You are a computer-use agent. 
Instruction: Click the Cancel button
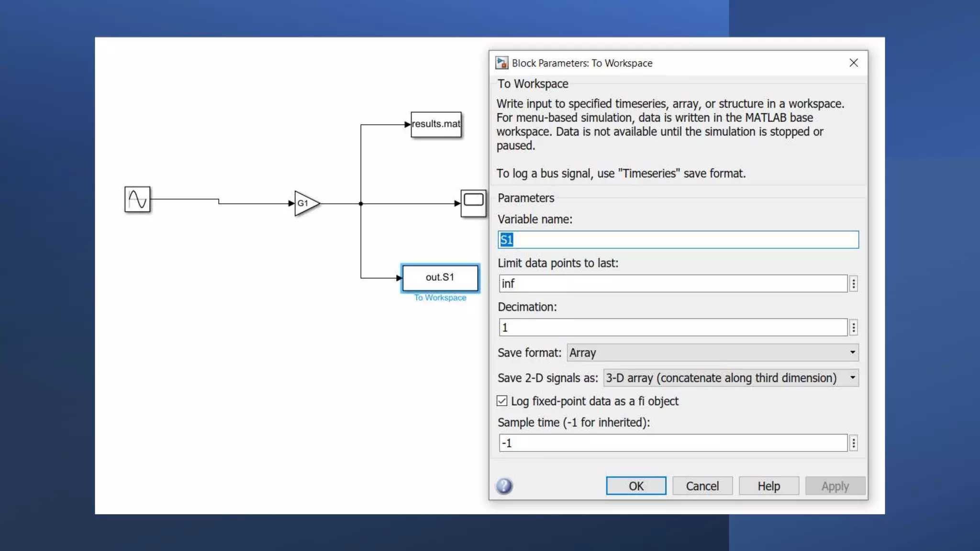click(702, 486)
